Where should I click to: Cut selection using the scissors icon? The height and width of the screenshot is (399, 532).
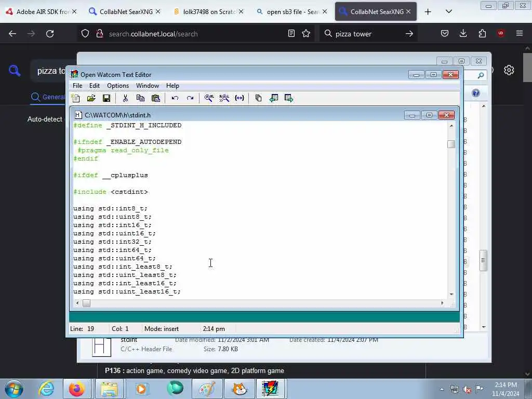125,98
